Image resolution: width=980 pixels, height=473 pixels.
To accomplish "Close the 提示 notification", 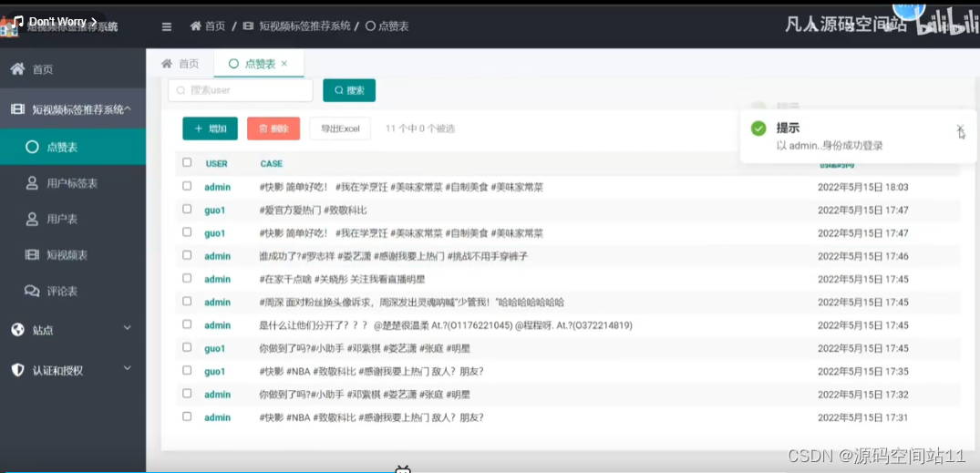I will point(960,128).
